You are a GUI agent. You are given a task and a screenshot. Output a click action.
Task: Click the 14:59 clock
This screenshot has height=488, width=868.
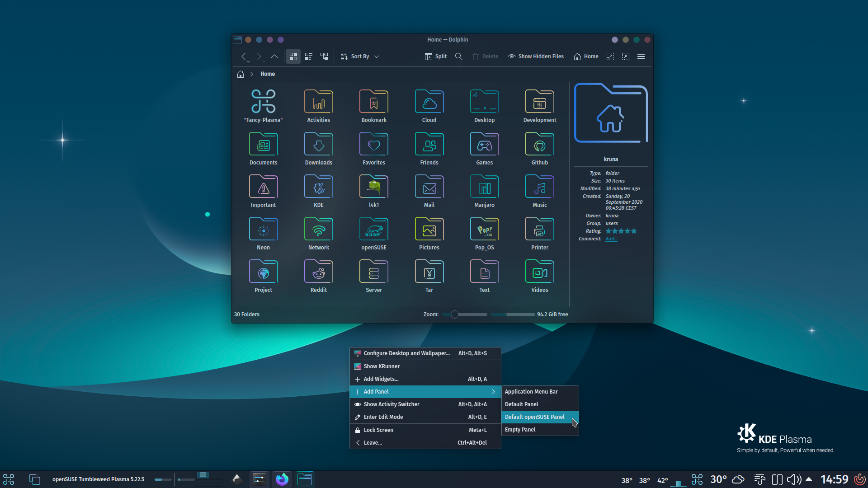point(835,479)
